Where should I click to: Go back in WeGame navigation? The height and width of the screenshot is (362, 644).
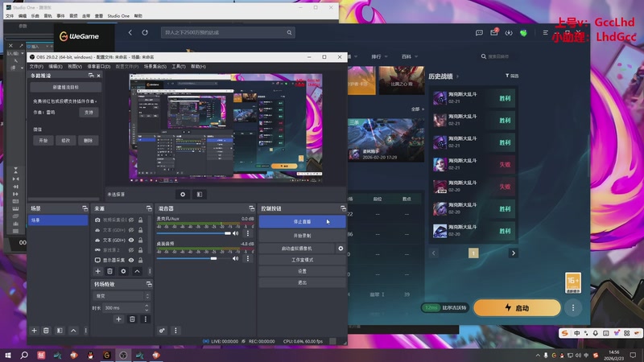coord(130,32)
